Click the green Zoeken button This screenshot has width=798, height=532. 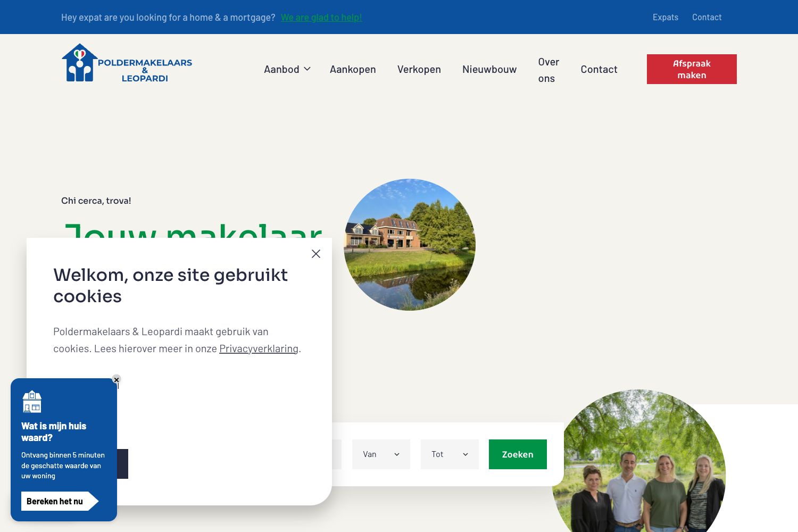(x=518, y=454)
